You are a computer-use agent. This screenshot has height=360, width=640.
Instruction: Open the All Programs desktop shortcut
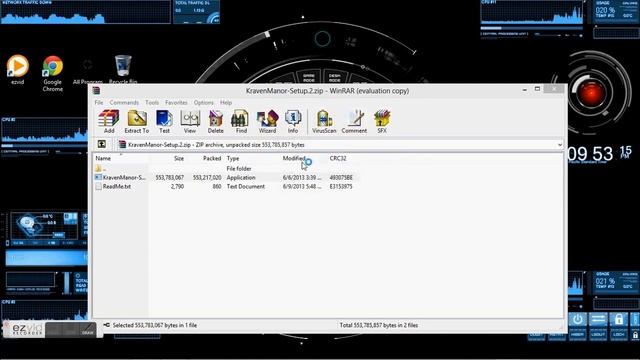88,71
